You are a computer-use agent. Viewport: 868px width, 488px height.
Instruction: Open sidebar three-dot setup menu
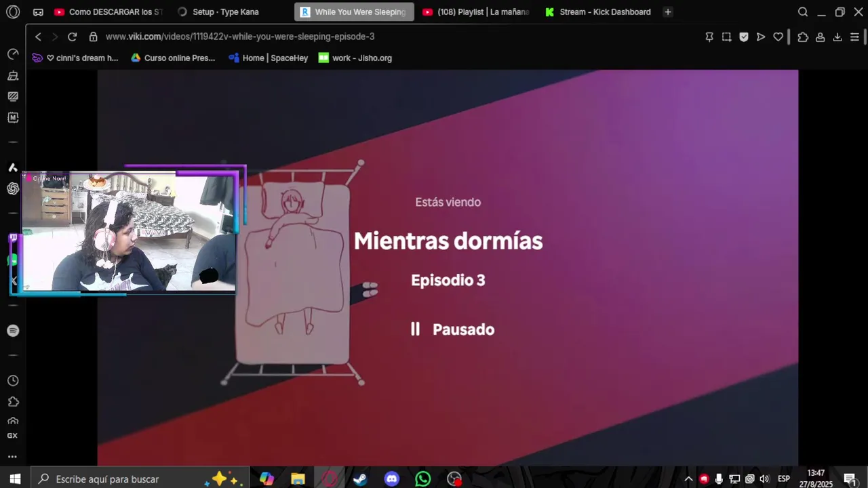(x=13, y=457)
